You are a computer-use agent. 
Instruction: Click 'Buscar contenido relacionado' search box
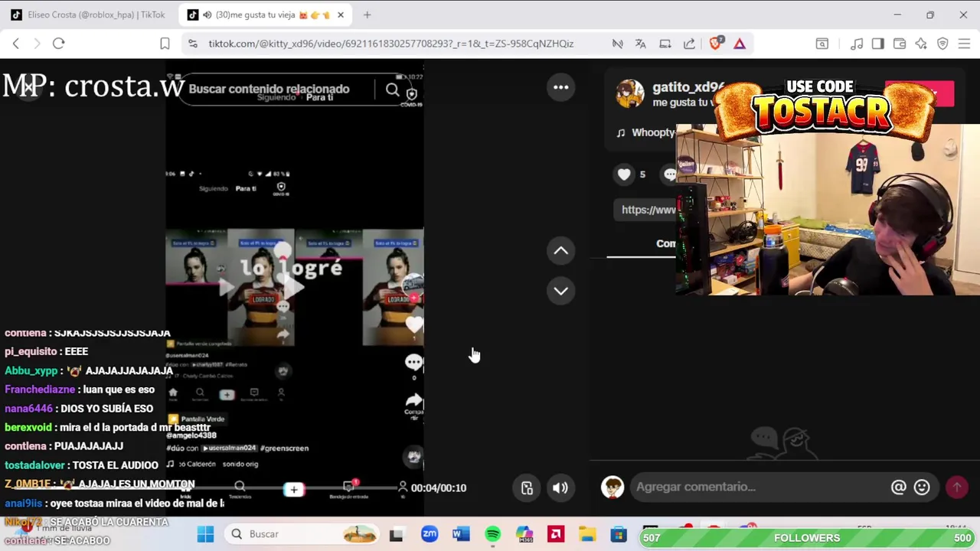pos(269,90)
